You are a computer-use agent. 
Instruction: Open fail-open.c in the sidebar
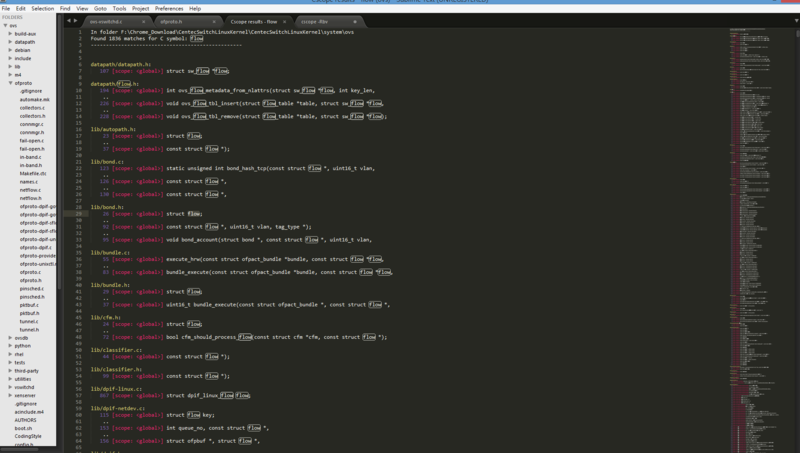[32, 141]
